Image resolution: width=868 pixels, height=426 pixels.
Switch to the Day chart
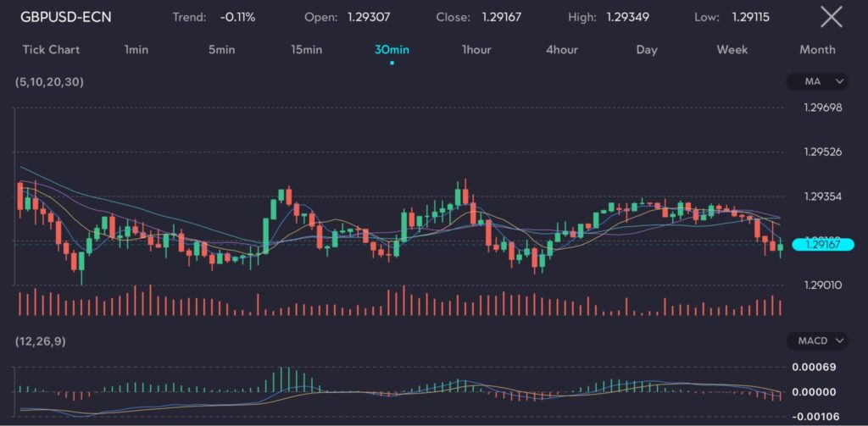[x=647, y=49]
